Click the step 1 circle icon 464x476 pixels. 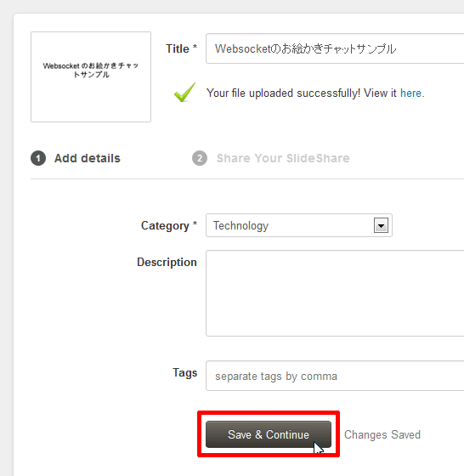click(x=38, y=158)
